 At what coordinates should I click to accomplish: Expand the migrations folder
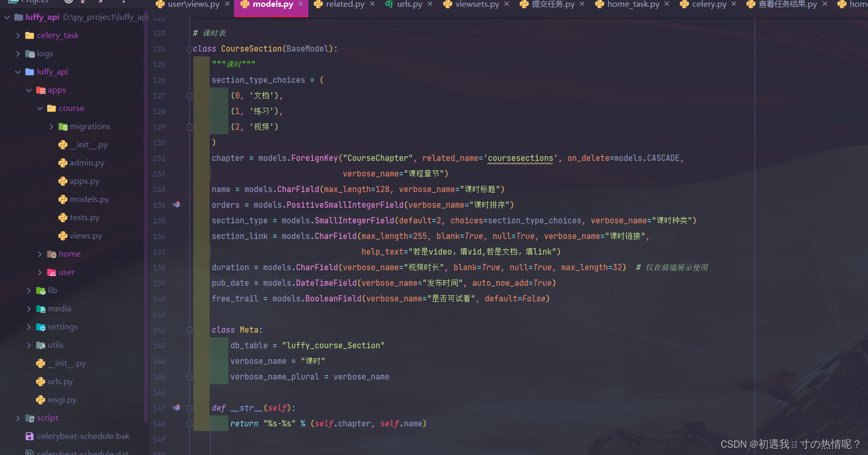[x=50, y=127]
